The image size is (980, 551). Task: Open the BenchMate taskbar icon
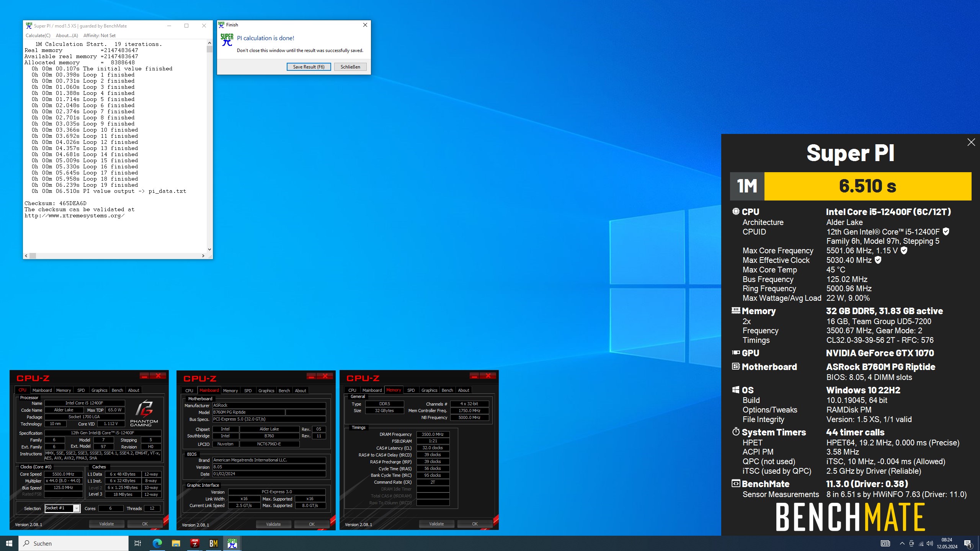pos(213,543)
